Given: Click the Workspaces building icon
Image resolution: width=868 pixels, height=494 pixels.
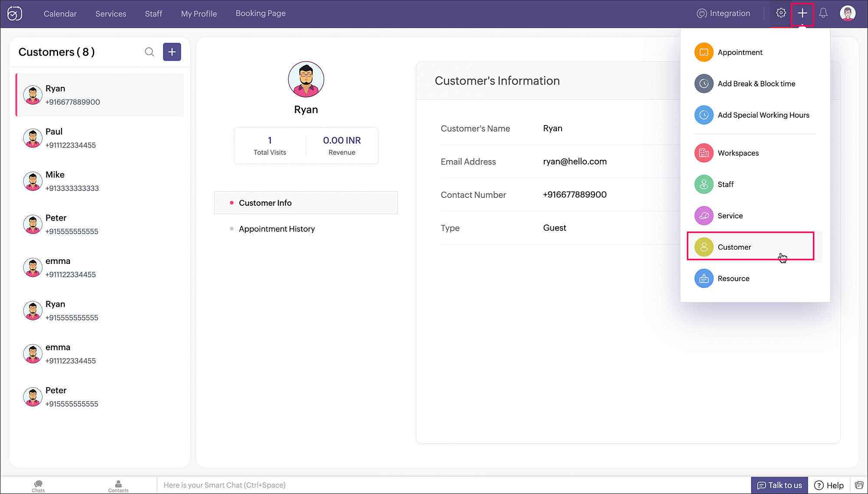Looking at the screenshot, I should coord(704,153).
